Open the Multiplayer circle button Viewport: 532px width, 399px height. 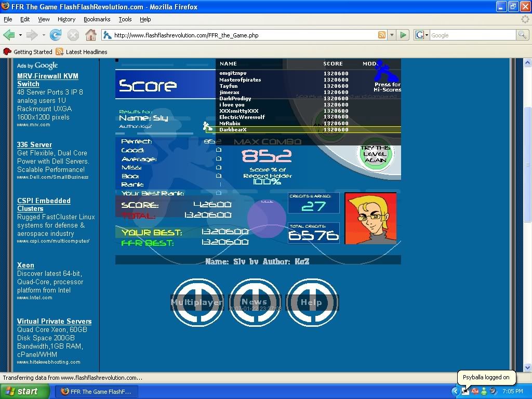point(197,302)
